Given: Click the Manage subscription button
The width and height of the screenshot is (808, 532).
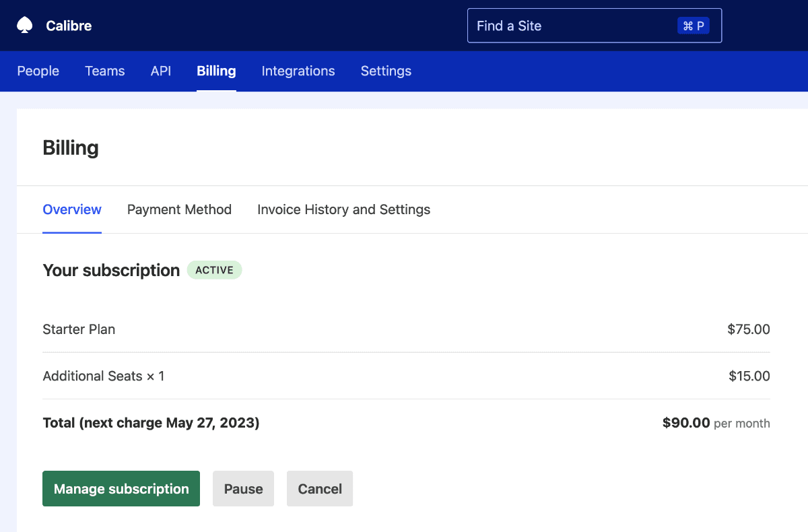Looking at the screenshot, I should [121, 488].
